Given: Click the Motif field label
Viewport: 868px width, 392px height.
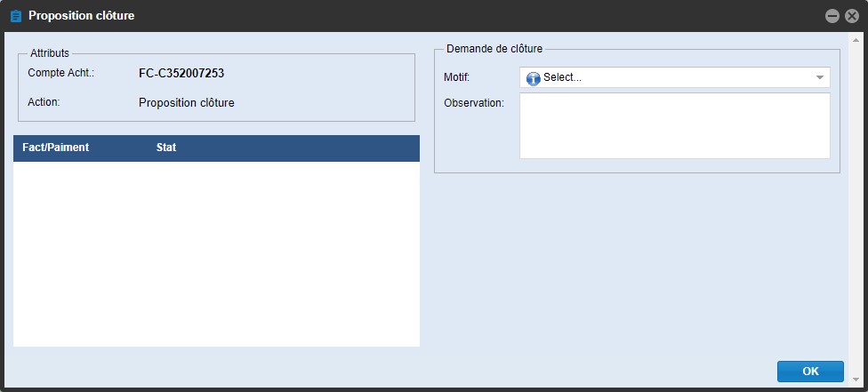Looking at the screenshot, I should tap(456, 77).
